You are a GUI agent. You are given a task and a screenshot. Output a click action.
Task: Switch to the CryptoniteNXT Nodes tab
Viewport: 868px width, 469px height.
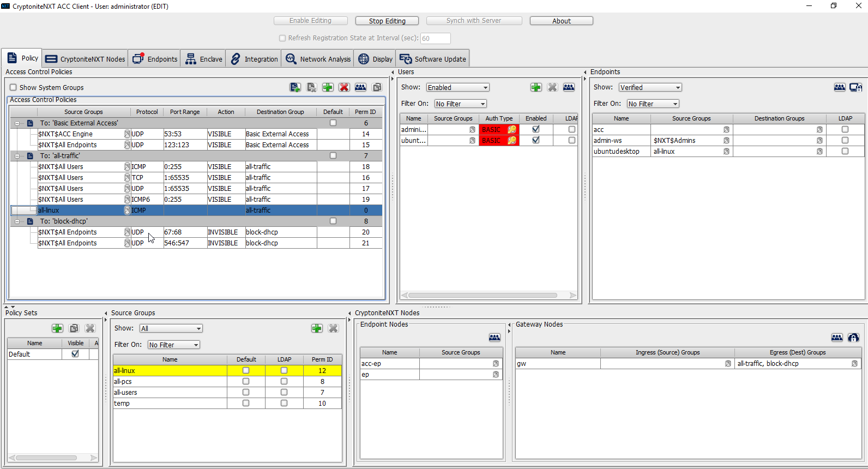[85, 59]
